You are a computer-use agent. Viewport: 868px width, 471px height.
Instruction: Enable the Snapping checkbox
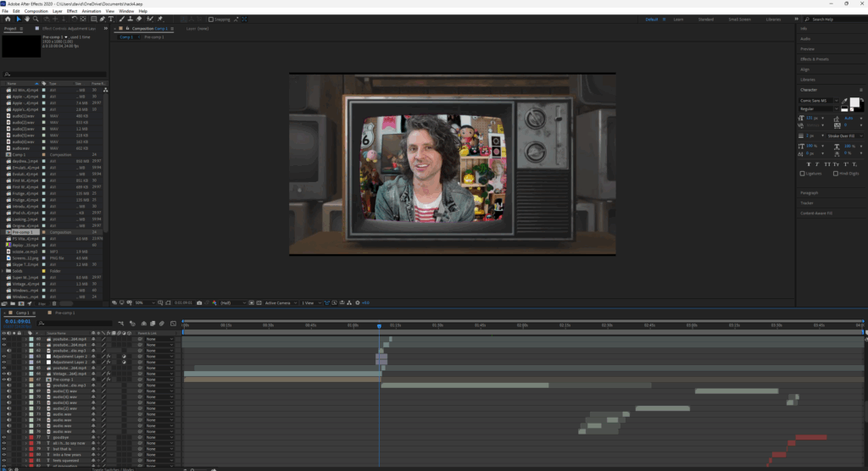(x=211, y=19)
